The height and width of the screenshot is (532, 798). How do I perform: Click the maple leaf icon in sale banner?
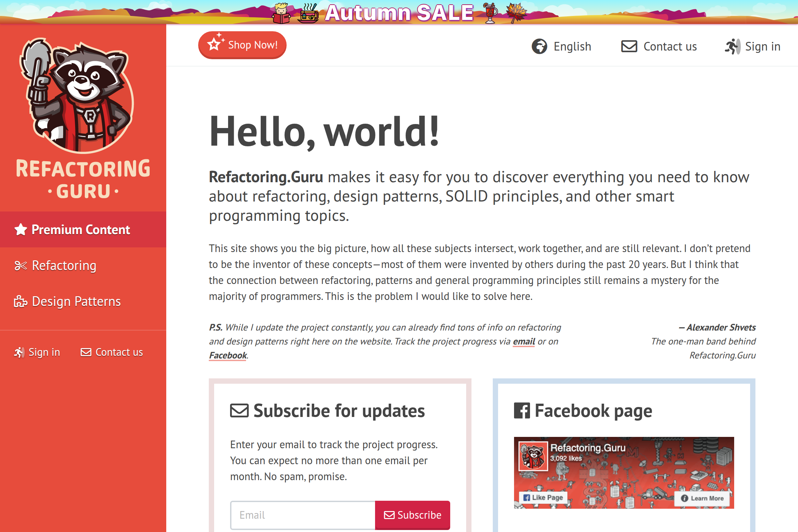516,13
